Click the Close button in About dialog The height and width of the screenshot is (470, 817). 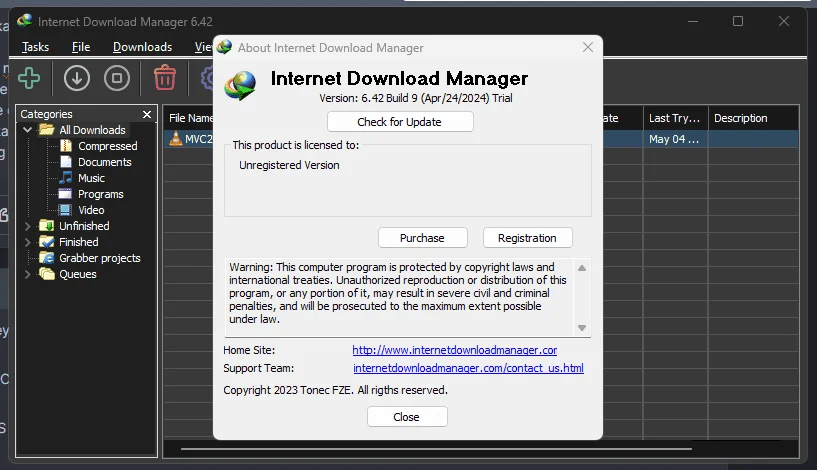click(x=406, y=417)
